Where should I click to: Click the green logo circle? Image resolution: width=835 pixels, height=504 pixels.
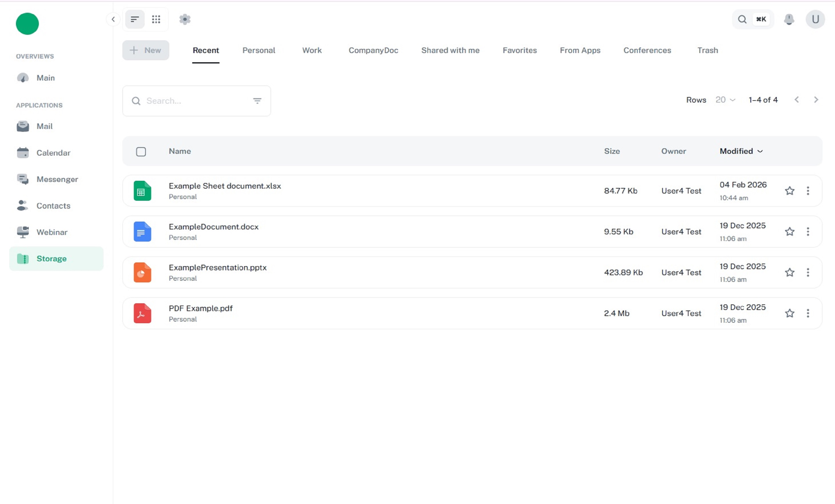[x=28, y=24]
